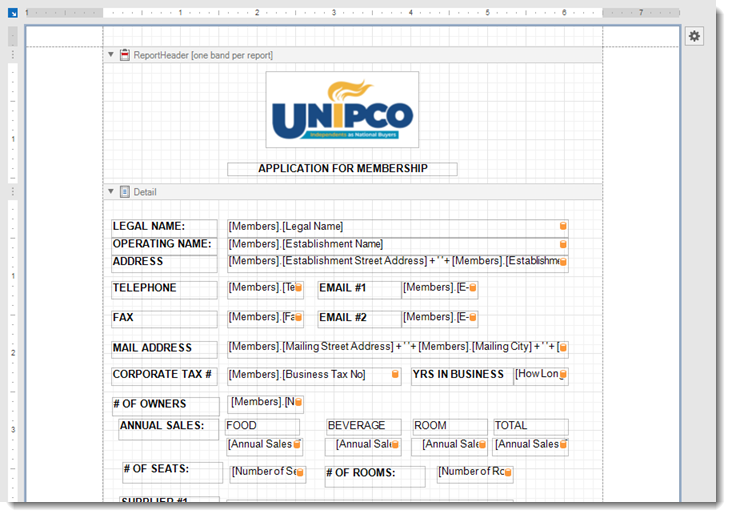731x517 pixels.
Task: Collapse the ReportHeader band
Action: [111, 55]
